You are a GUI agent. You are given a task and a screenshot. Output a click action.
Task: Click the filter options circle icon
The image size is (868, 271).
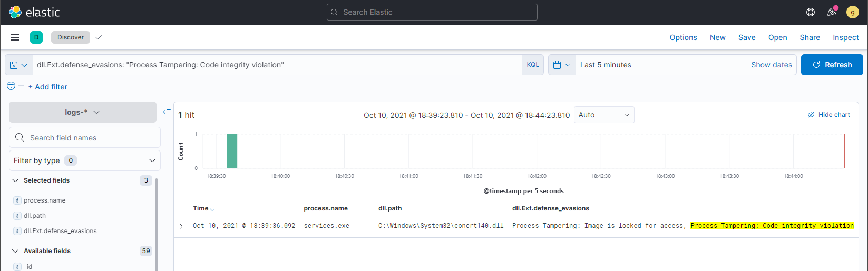[11, 86]
